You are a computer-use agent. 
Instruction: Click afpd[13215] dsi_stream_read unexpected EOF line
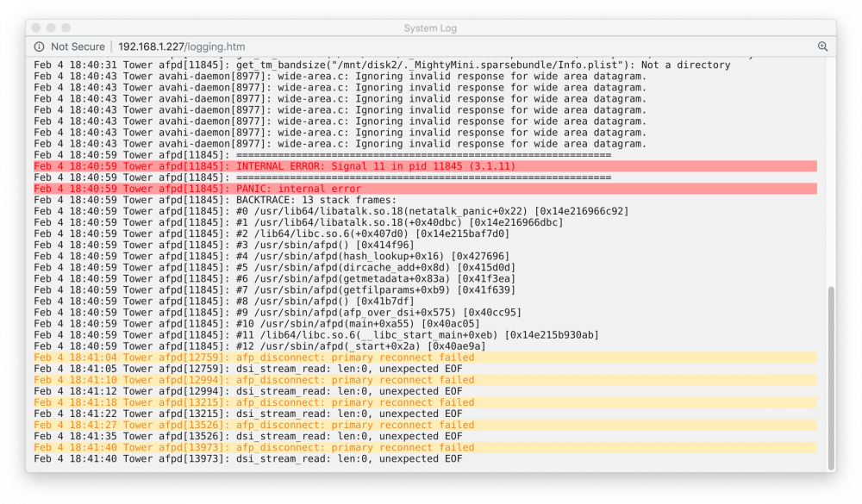pyautogui.click(x=248, y=414)
